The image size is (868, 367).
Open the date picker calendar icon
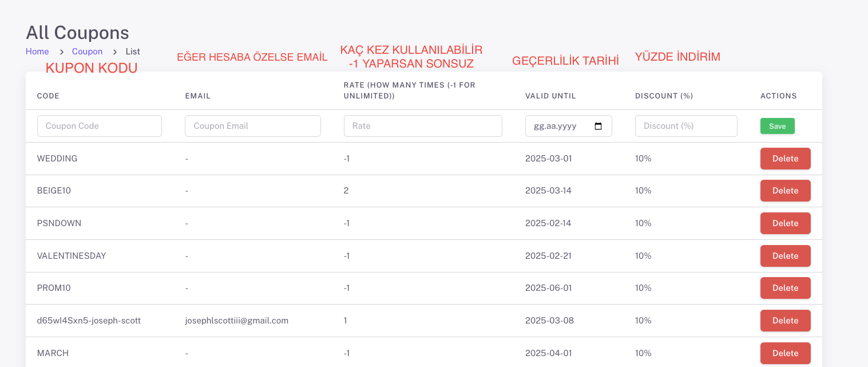599,125
